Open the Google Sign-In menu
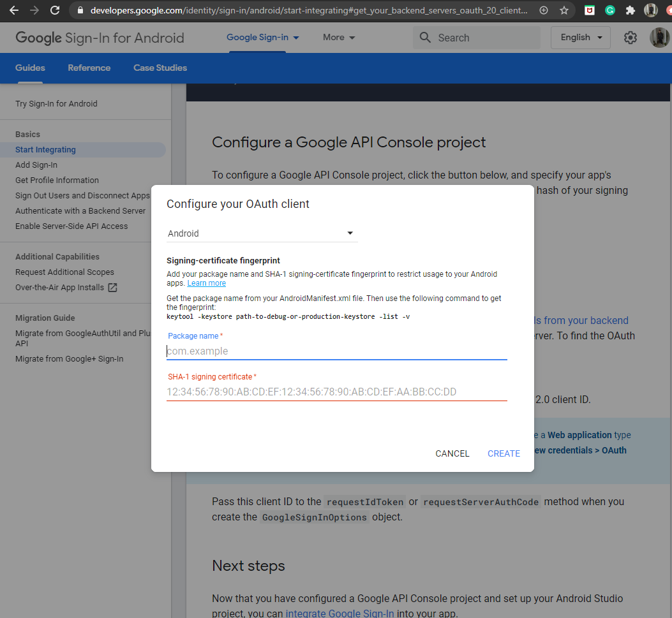 [262, 38]
